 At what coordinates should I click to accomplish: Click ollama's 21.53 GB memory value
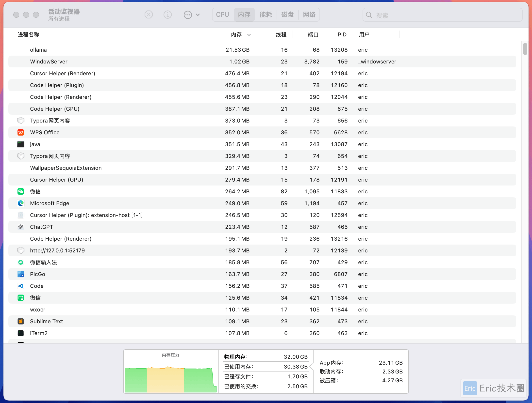237,50
